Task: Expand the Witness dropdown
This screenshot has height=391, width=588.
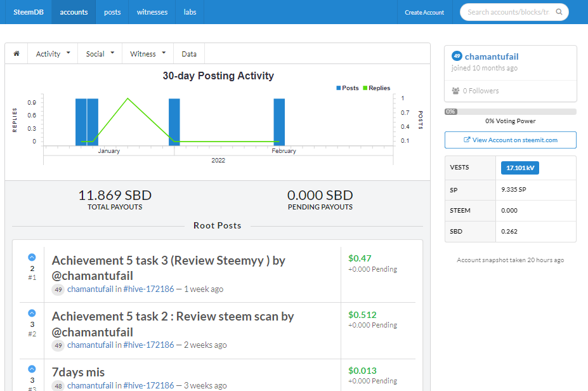Action: pyautogui.click(x=148, y=54)
